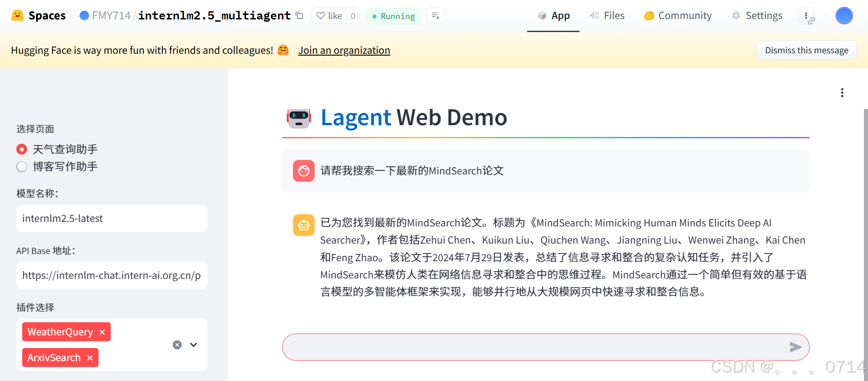Viewport: 868px width, 381px height.
Task: Open the user profile avatar
Action: click(844, 16)
